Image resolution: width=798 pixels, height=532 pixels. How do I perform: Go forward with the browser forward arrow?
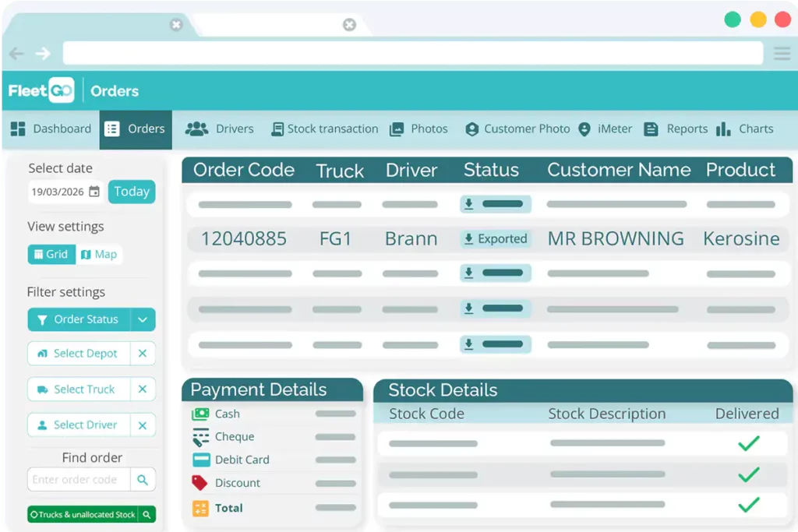(x=44, y=54)
